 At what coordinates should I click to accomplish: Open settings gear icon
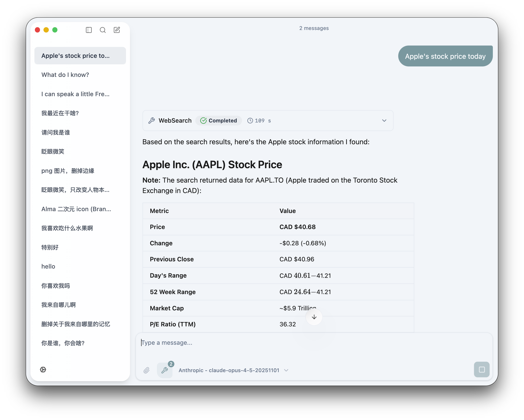click(43, 369)
